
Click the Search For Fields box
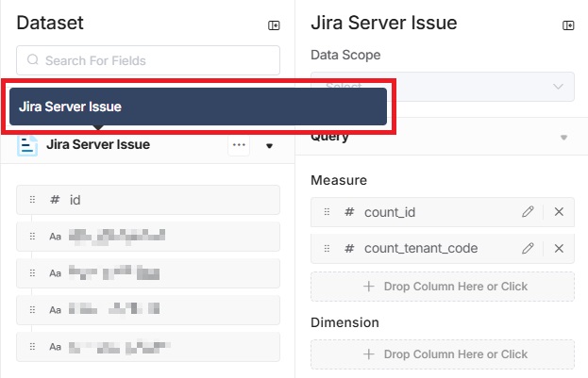click(148, 60)
